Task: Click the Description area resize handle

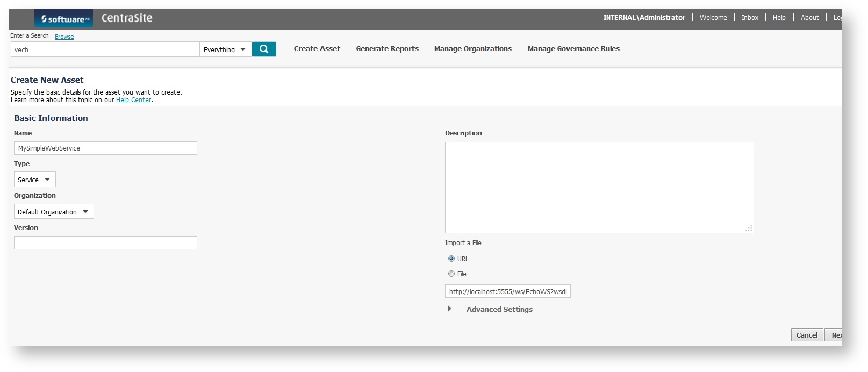Action: (x=749, y=228)
